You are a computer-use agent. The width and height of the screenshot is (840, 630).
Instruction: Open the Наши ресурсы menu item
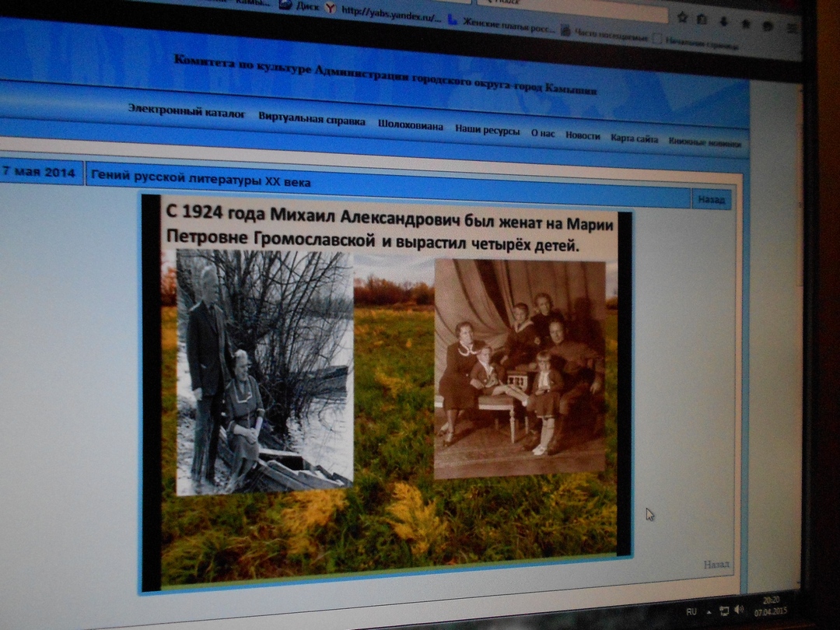(488, 130)
